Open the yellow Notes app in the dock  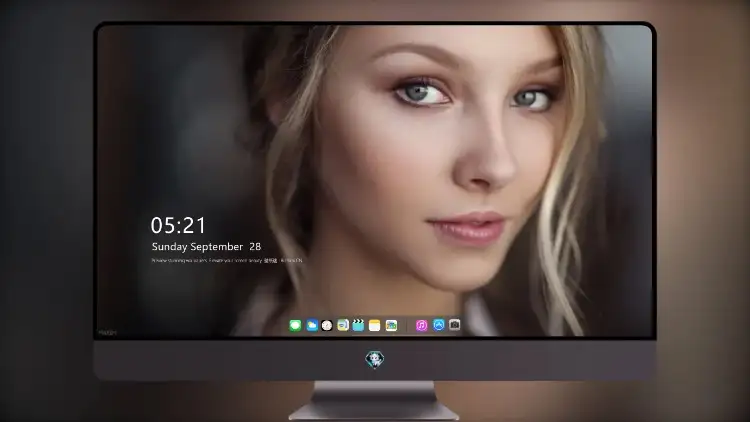tap(375, 326)
